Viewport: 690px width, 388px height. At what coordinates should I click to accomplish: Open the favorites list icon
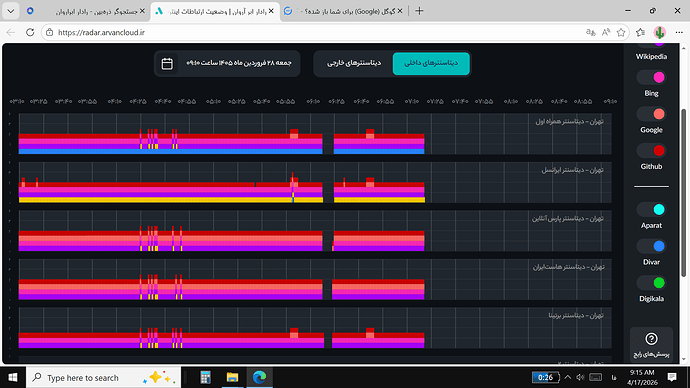tap(641, 32)
